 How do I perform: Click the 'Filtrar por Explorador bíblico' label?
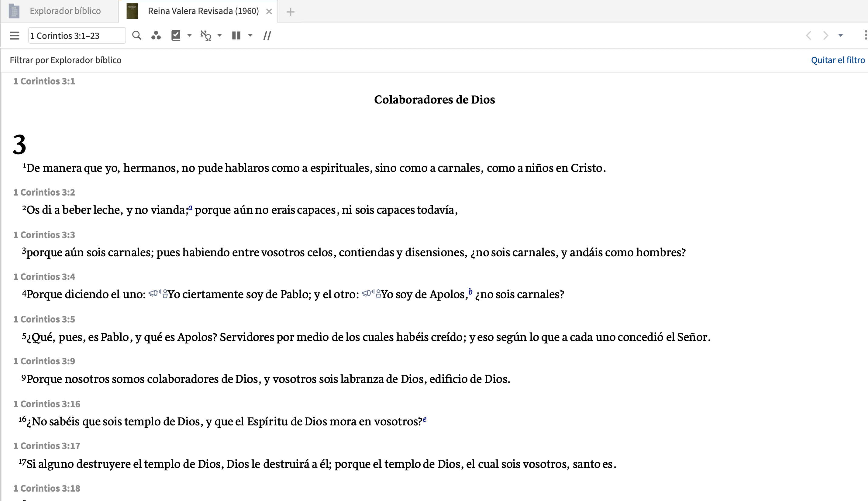click(x=65, y=60)
